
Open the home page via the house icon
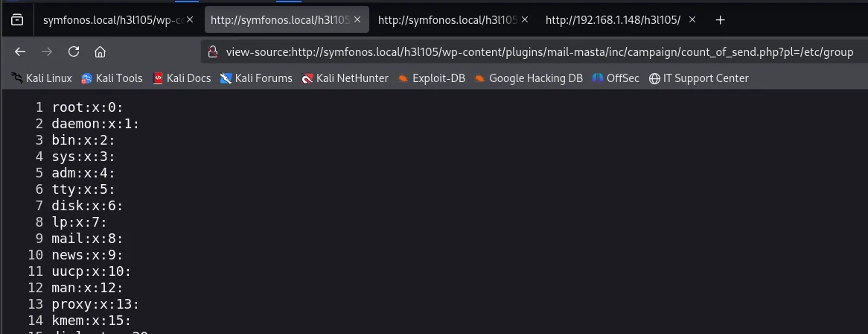point(100,51)
